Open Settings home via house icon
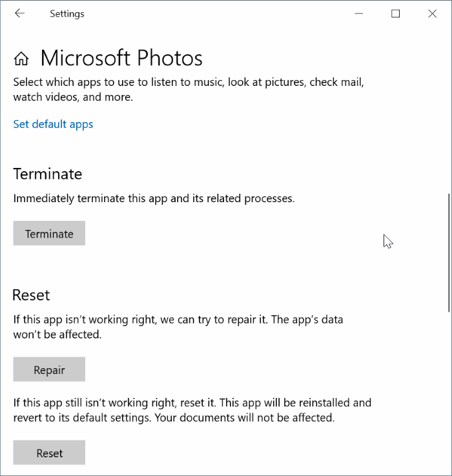The image size is (452, 476). (21, 58)
